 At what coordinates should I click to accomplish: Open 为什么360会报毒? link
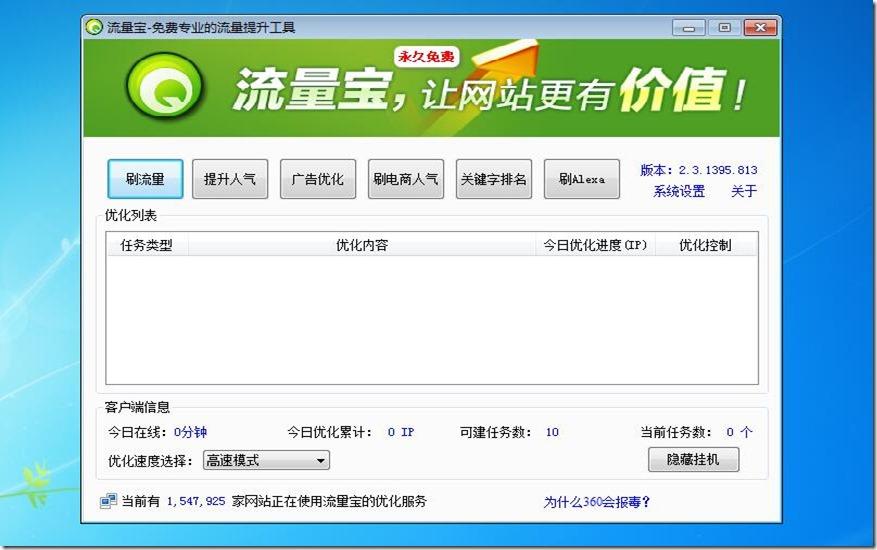[x=596, y=502]
